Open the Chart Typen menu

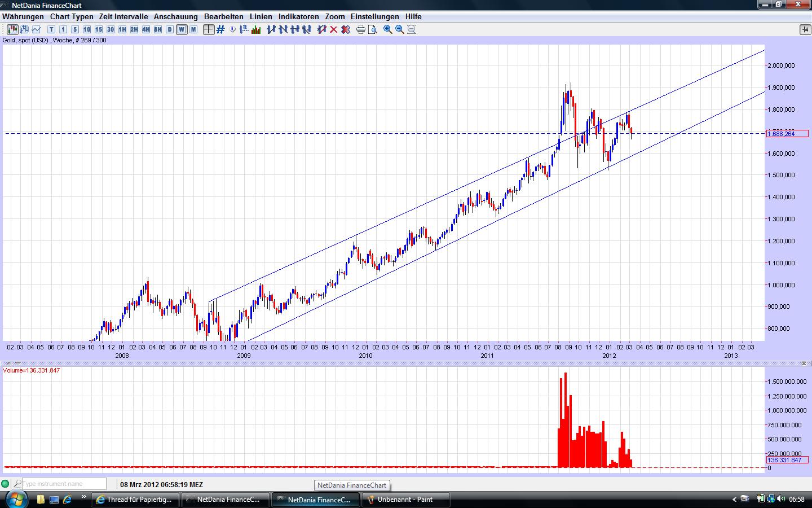[x=71, y=16]
